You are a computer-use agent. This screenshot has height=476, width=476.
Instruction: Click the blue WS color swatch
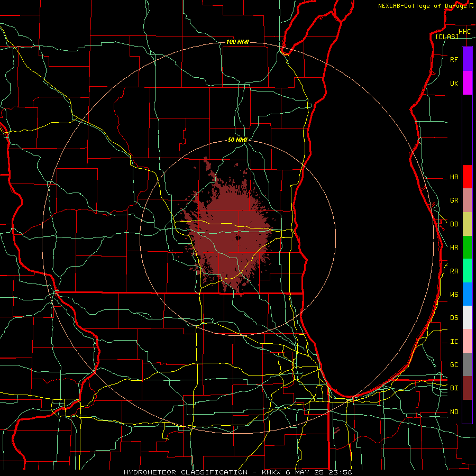pos(467,294)
